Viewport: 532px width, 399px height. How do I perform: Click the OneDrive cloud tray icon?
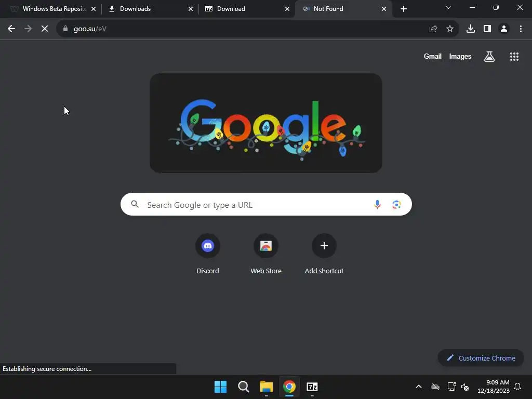tap(435, 387)
